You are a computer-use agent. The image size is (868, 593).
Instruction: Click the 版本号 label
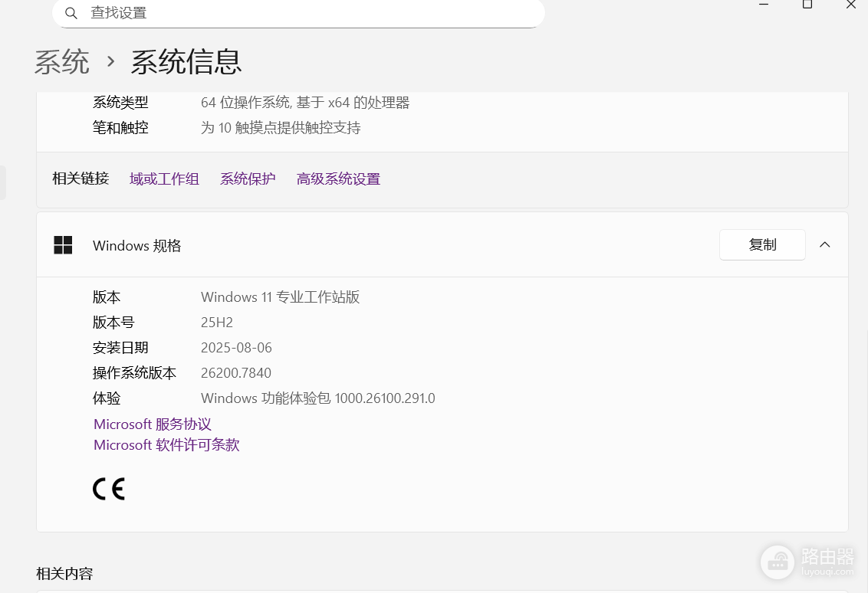coord(113,323)
